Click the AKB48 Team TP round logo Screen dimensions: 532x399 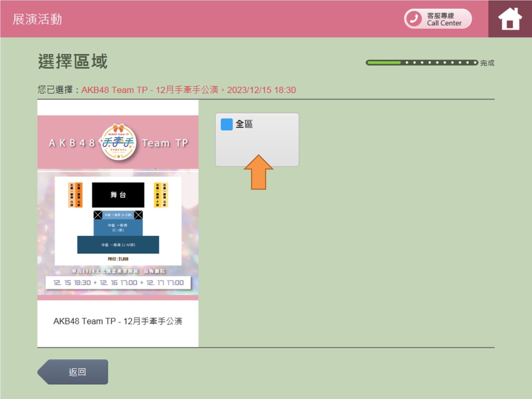point(118,143)
